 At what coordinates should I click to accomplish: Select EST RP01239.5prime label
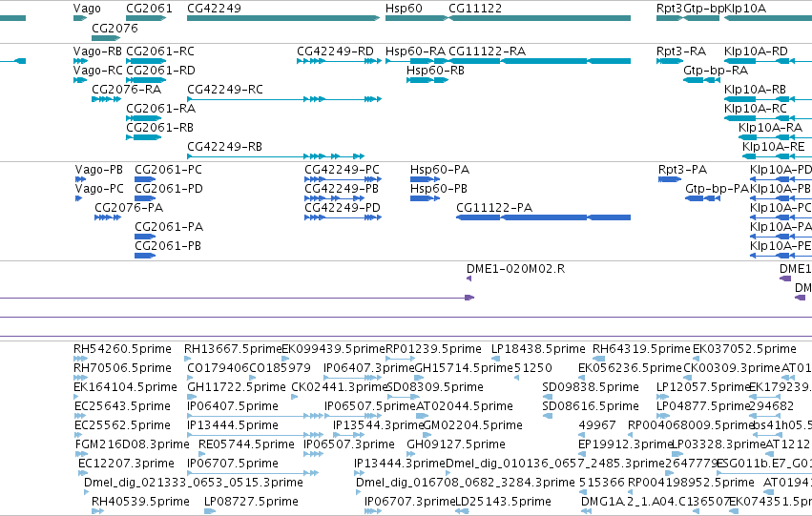tap(433, 349)
